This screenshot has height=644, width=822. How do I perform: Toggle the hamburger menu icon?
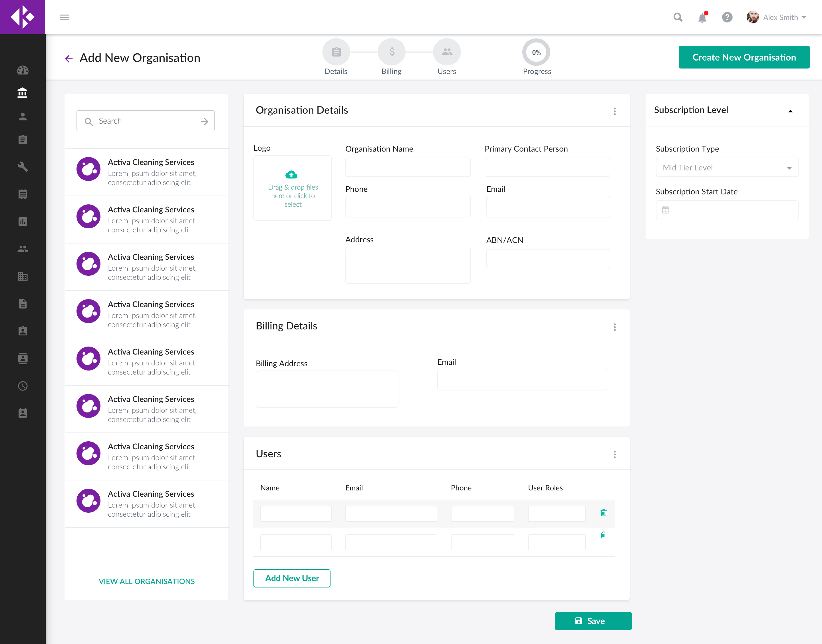pyautogui.click(x=65, y=17)
